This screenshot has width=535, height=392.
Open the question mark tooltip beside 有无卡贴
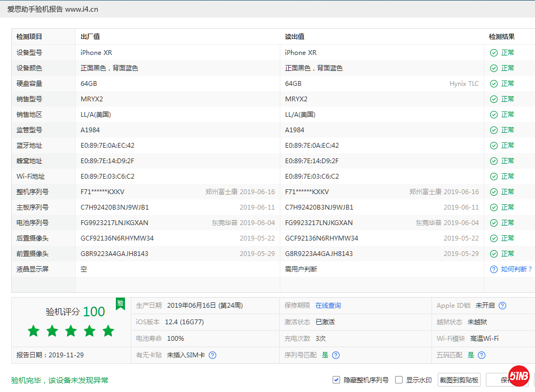[x=212, y=355]
